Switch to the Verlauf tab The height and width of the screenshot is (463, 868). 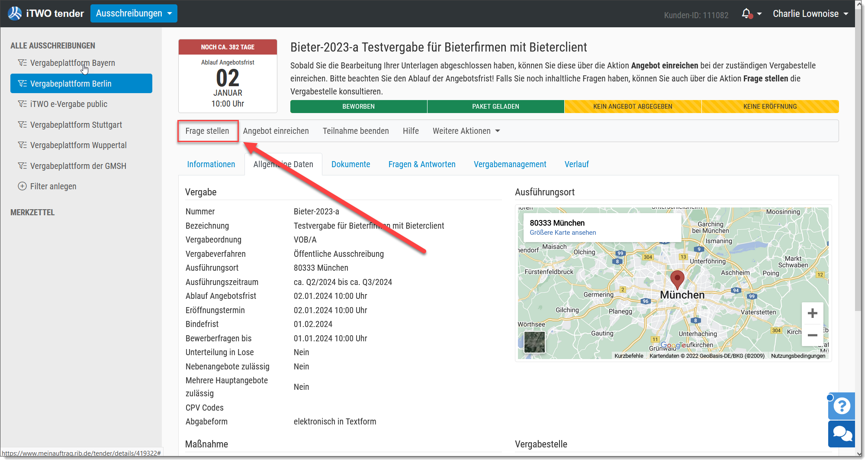[576, 164]
